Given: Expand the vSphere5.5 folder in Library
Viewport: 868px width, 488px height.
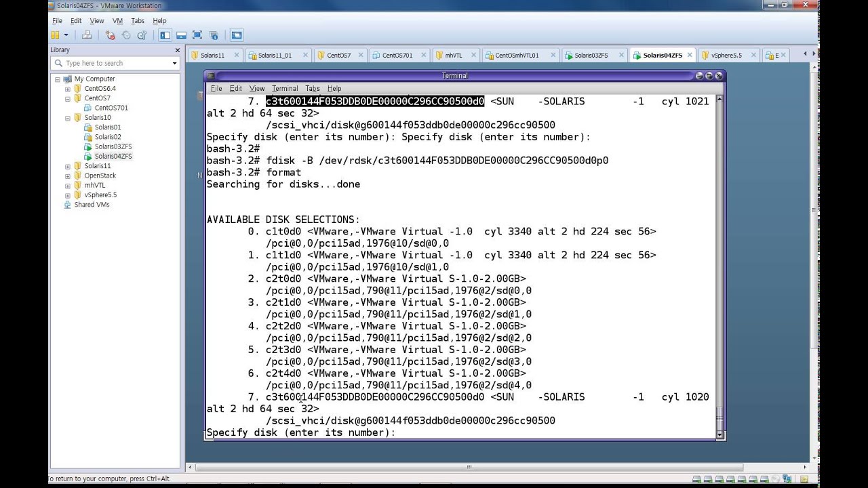Looking at the screenshot, I should (x=68, y=195).
